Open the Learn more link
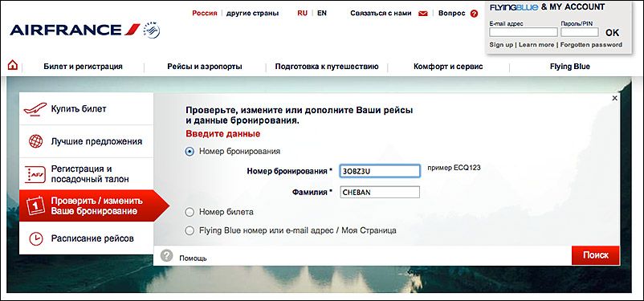Viewport: 644px width, 301px height. 536,44
